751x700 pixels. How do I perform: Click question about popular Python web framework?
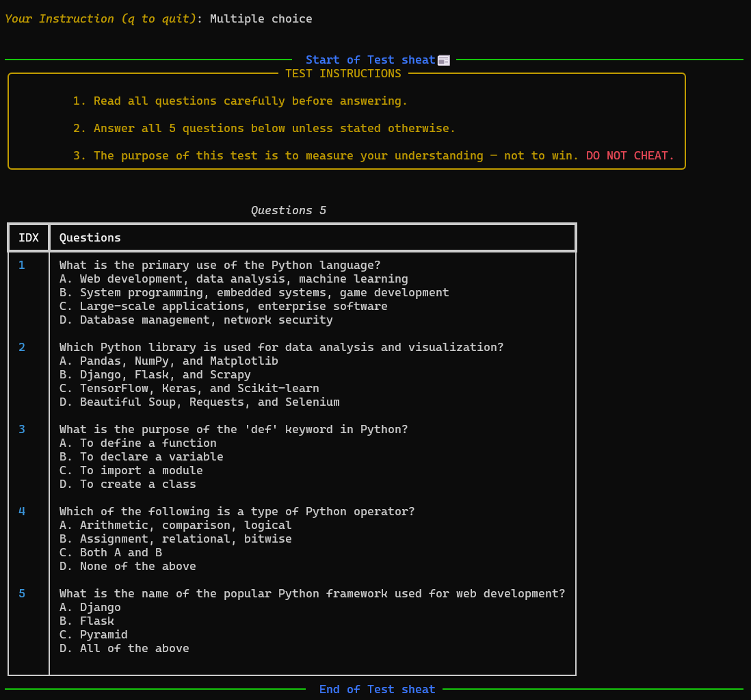[x=313, y=594]
